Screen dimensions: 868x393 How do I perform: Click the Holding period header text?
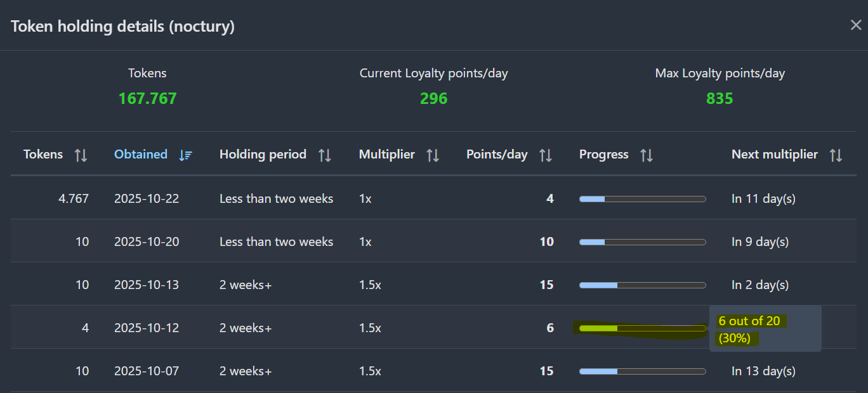(x=263, y=154)
